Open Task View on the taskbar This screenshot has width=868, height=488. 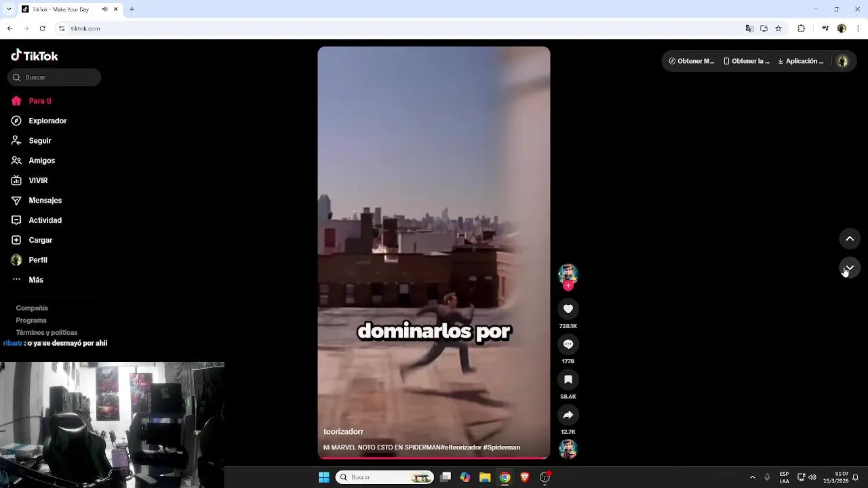(x=446, y=477)
